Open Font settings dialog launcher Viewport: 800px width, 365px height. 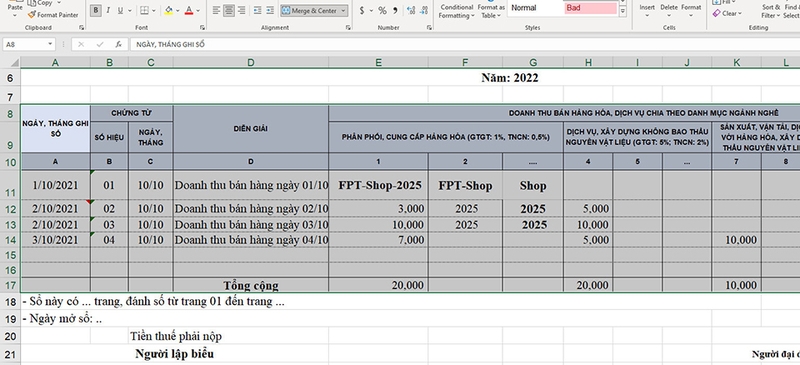click(202, 28)
